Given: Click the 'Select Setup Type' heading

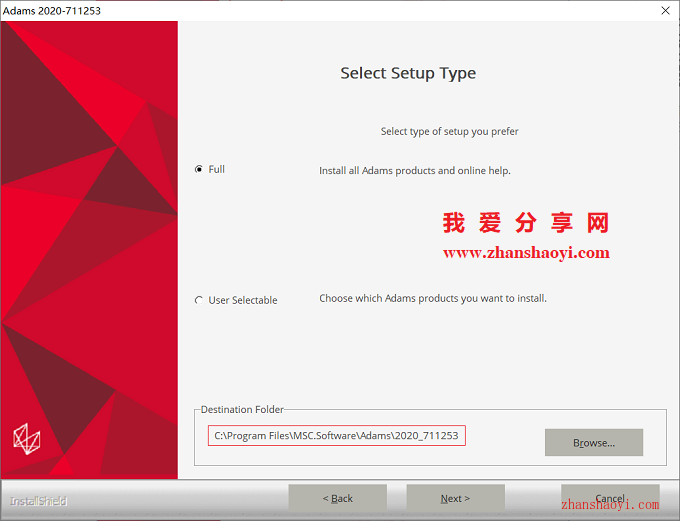Looking at the screenshot, I should point(408,73).
